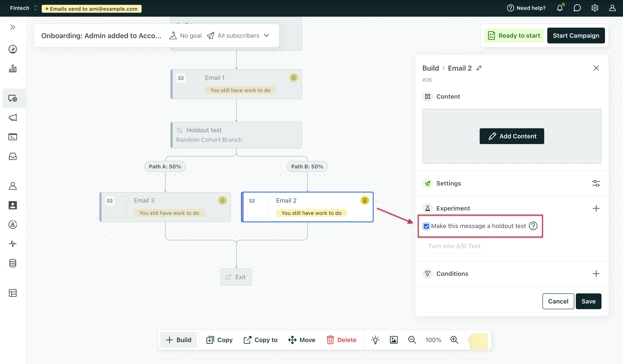
Task: Click Move in the bottom toolbar
Action: [x=302, y=340]
